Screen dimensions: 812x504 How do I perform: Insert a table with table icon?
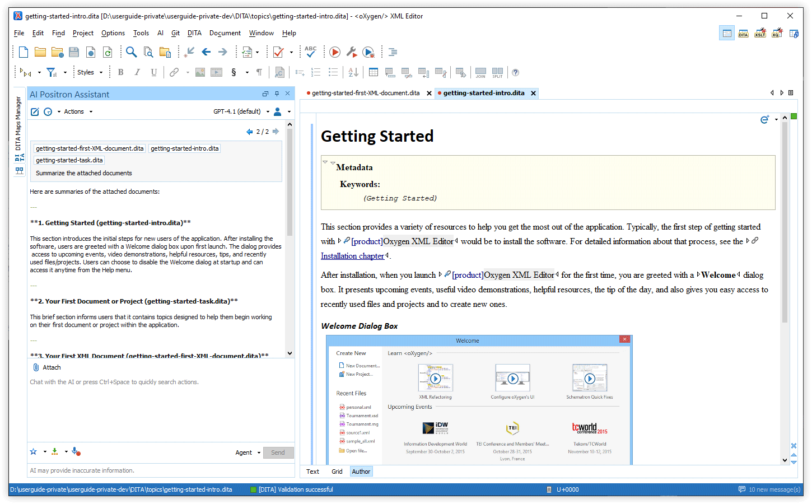coord(374,72)
